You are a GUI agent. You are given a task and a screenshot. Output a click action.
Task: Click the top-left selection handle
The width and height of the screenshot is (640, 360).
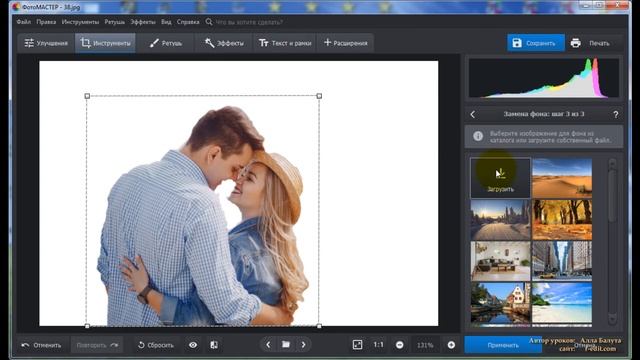point(87,96)
